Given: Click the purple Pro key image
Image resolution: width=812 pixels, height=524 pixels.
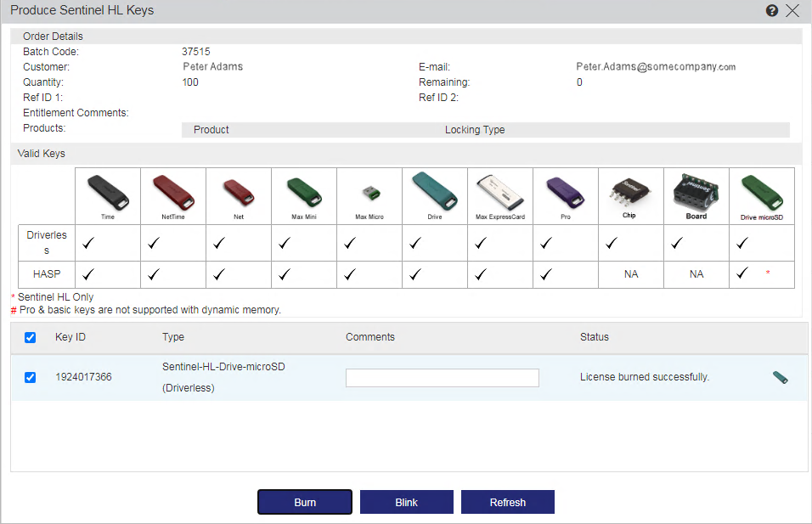Looking at the screenshot, I should (565, 190).
